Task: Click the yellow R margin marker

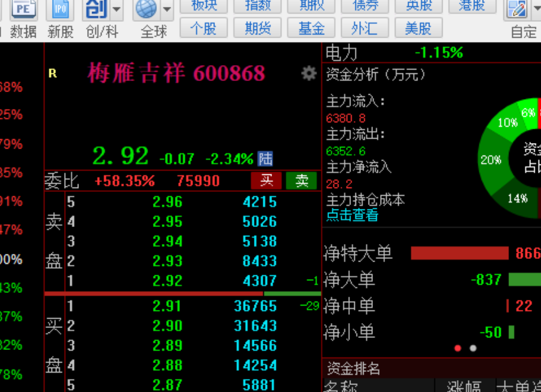Action: coord(53,73)
